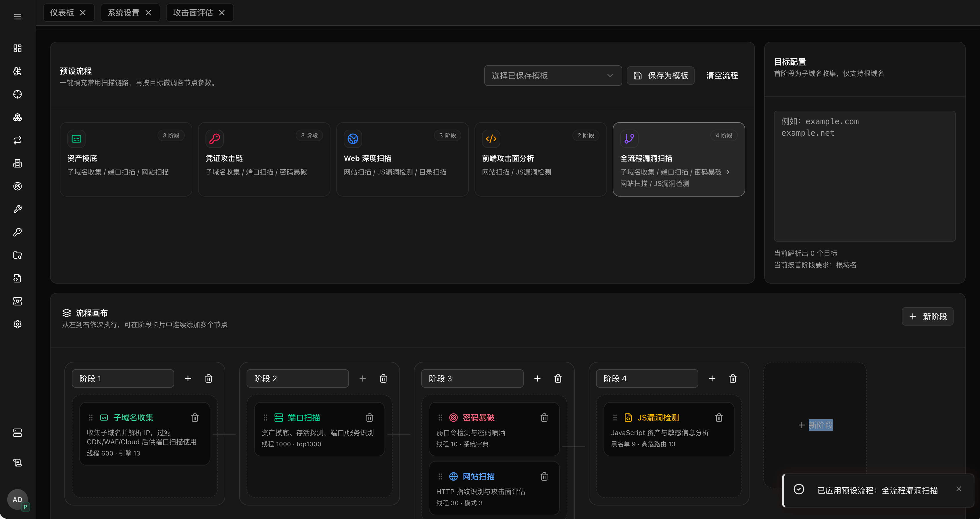Click the target domains textarea
Viewport: 980px width, 519px height.
pyautogui.click(x=864, y=176)
